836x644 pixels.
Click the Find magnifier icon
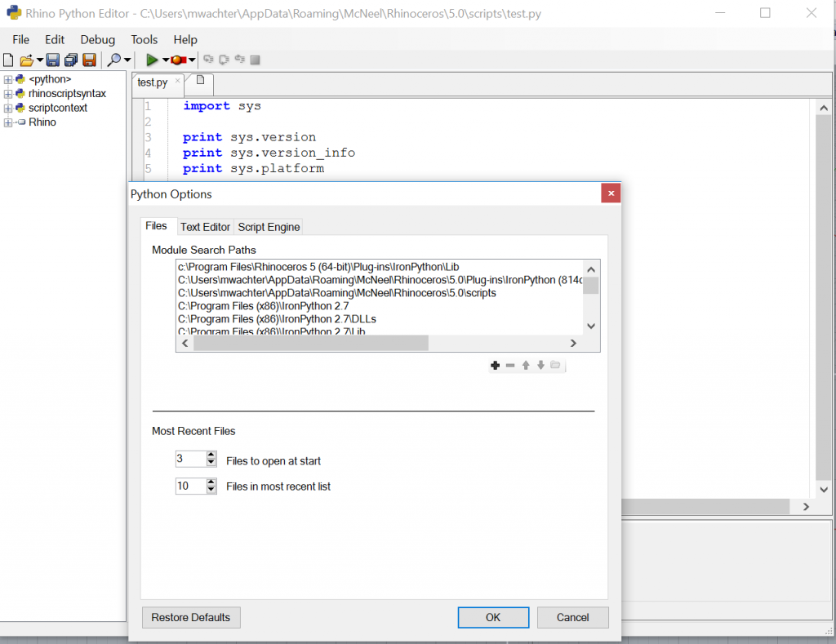(113, 60)
